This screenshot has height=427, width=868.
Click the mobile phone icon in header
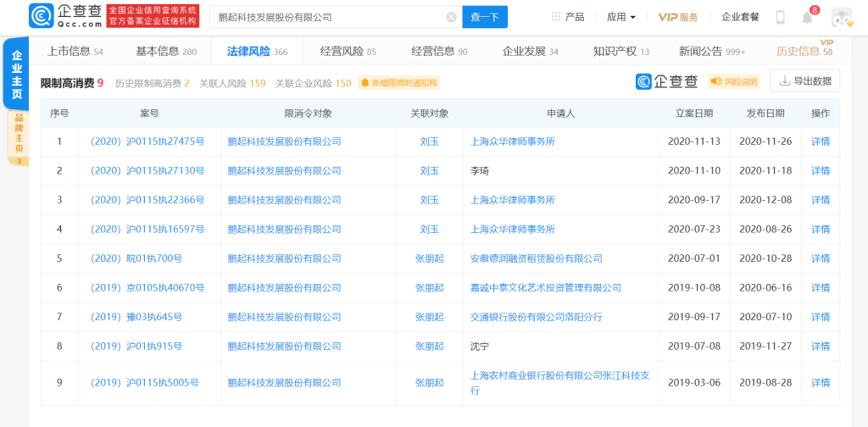pyautogui.click(x=780, y=17)
